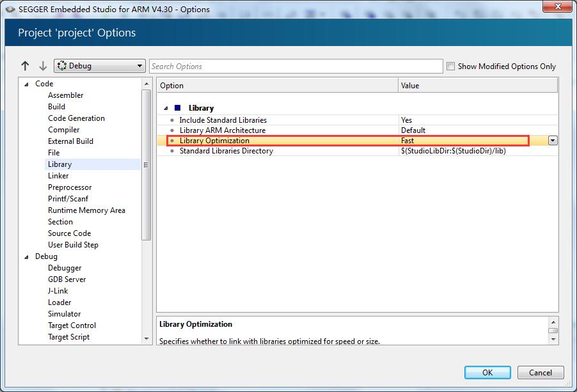This screenshot has height=392, width=577.
Task: Select Debugger category
Action: pos(65,268)
